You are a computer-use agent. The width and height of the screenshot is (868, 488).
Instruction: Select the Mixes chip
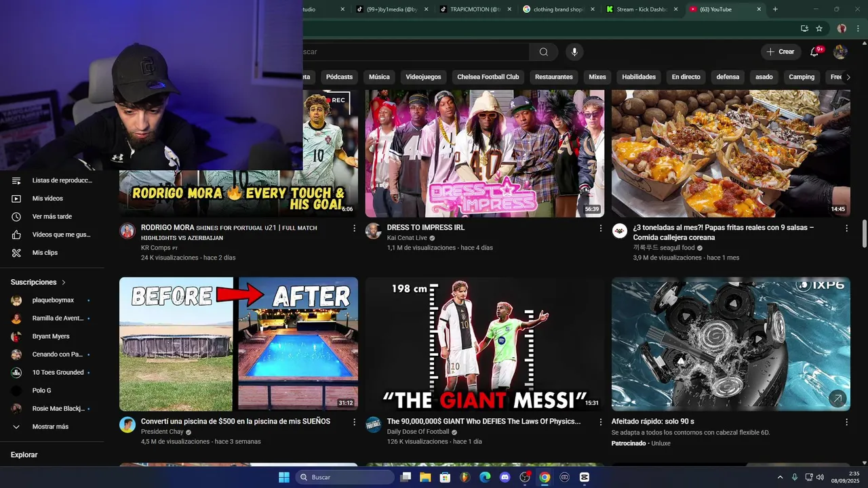[x=597, y=77]
